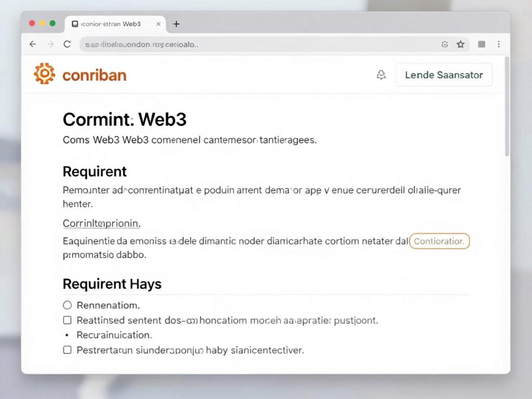Click the camera icon in the address bar

(x=444, y=44)
